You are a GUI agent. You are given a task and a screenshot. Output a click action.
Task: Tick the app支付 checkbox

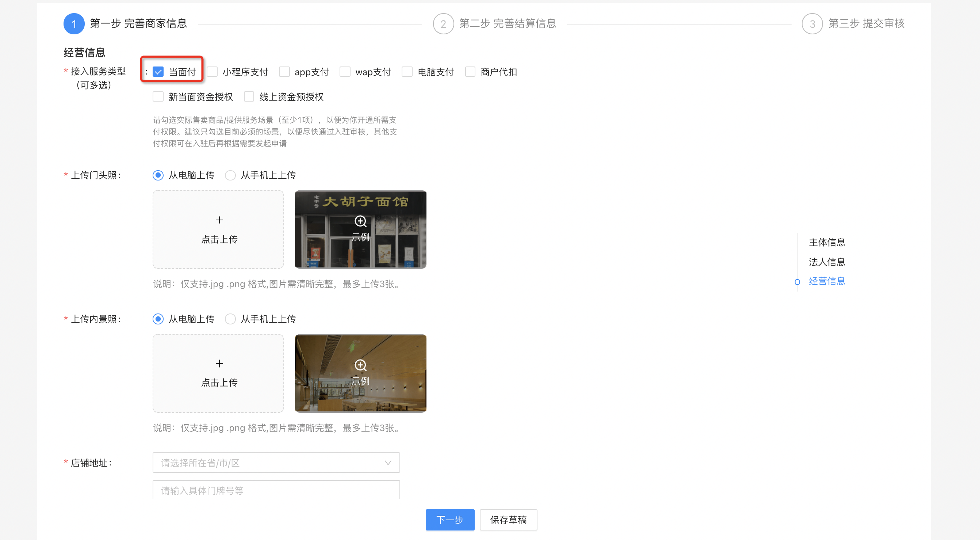(284, 72)
